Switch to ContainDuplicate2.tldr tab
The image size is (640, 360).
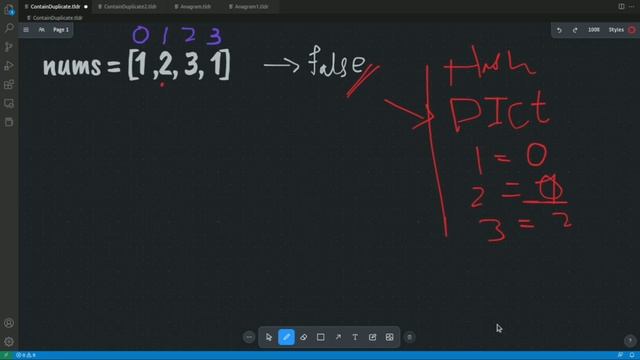(127, 7)
